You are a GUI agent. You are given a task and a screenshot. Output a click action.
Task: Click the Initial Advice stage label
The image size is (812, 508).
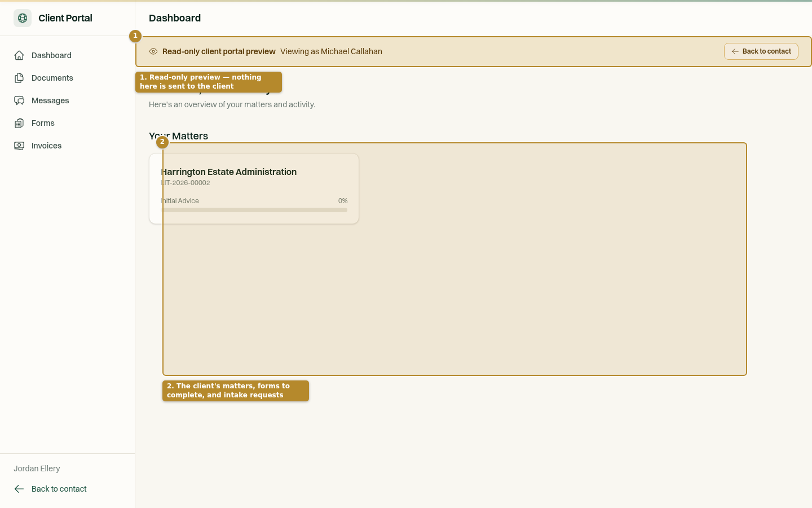tap(180, 201)
